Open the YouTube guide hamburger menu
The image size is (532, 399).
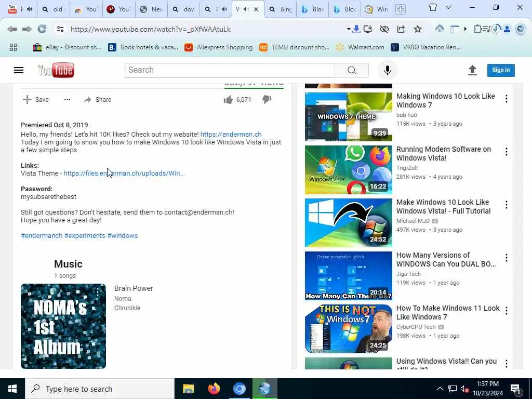click(x=19, y=70)
